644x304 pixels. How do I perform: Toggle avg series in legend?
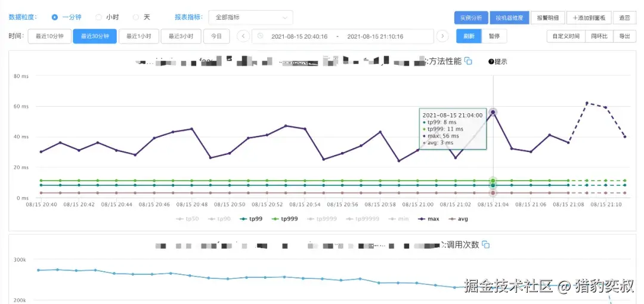458,219
